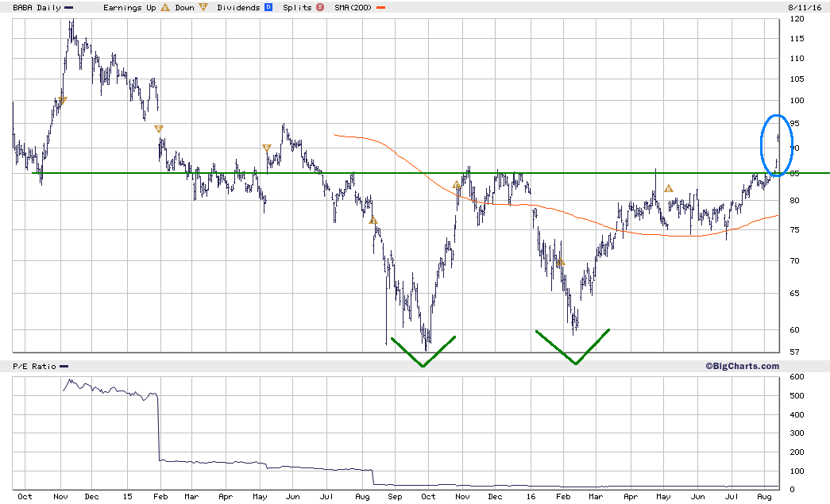Click the 15 year label on time axis
The width and height of the screenshot is (830, 504).
click(128, 497)
